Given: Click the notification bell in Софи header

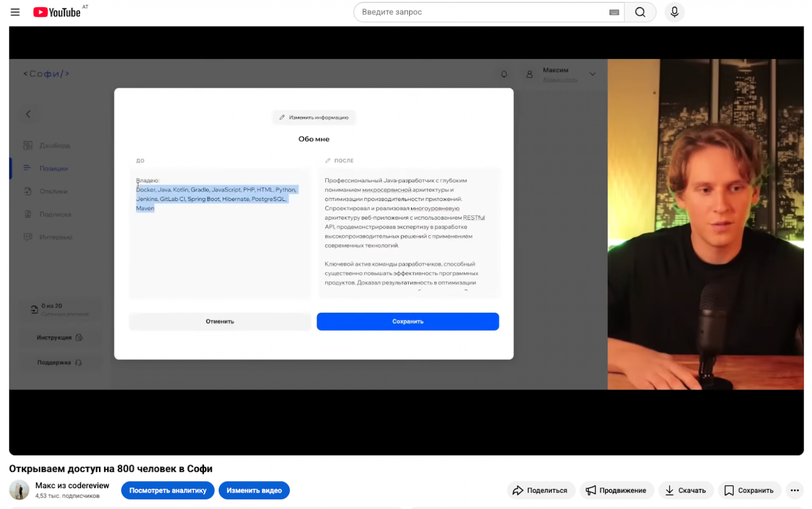Looking at the screenshot, I should (x=504, y=74).
